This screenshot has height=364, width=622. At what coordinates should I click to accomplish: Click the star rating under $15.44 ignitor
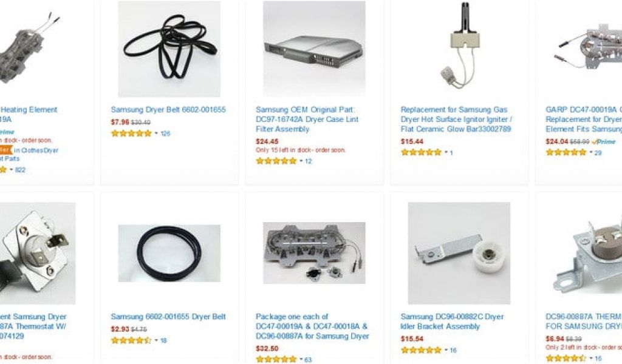coord(422,152)
